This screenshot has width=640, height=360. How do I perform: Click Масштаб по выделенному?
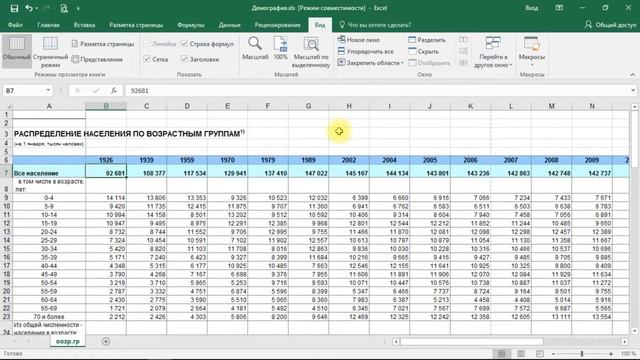click(x=311, y=51)
